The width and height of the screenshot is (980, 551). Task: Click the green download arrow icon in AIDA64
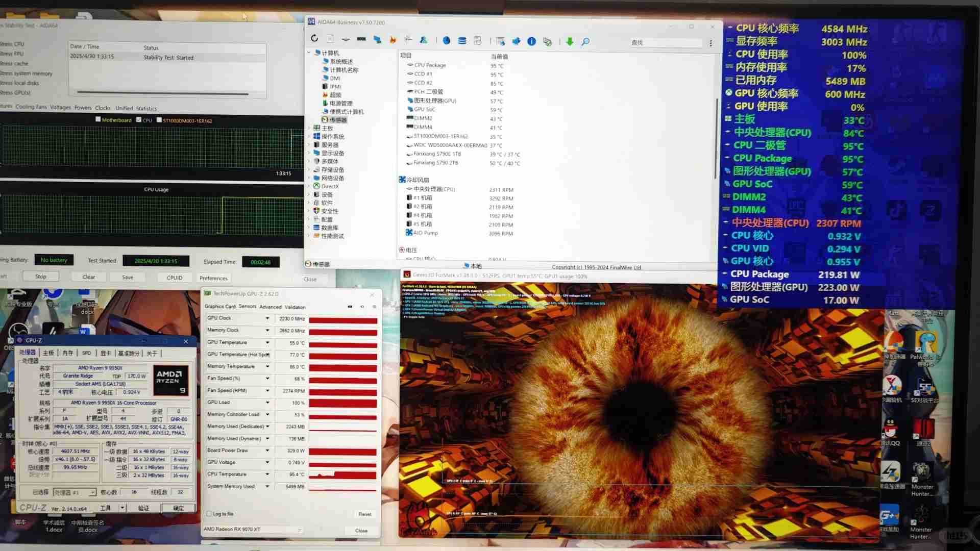(x=570, y=42)
